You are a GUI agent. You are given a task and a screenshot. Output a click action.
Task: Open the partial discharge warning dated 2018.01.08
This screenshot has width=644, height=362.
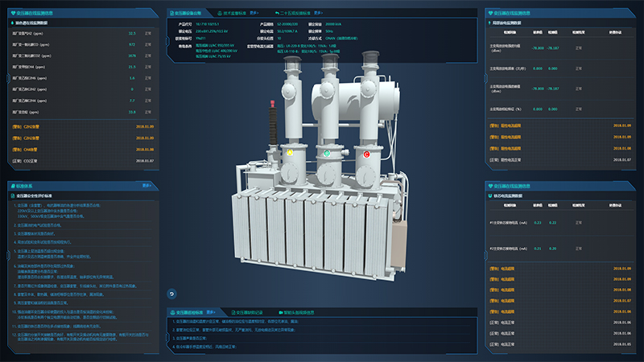click(560, 148)
